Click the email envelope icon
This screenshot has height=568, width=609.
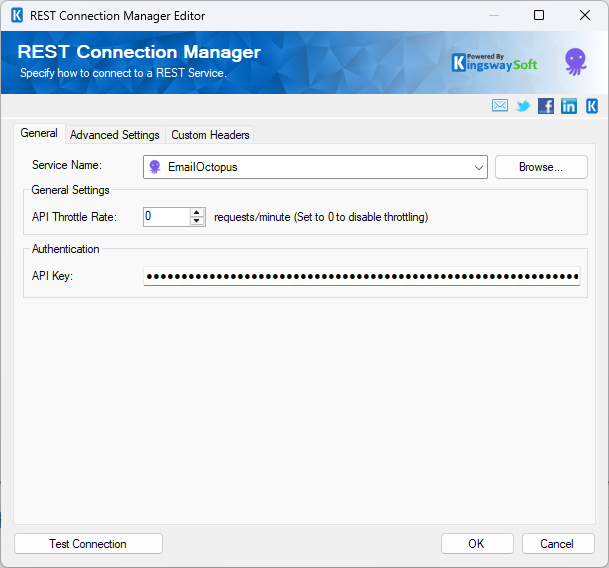(499, 105)
